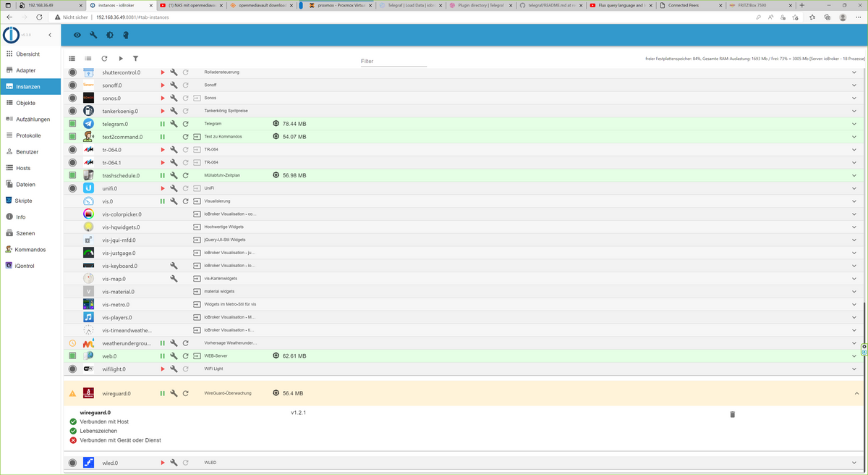Open settings wrench for sonoff.0
Viewport: 868px width, 475px height.
[174, 85]
